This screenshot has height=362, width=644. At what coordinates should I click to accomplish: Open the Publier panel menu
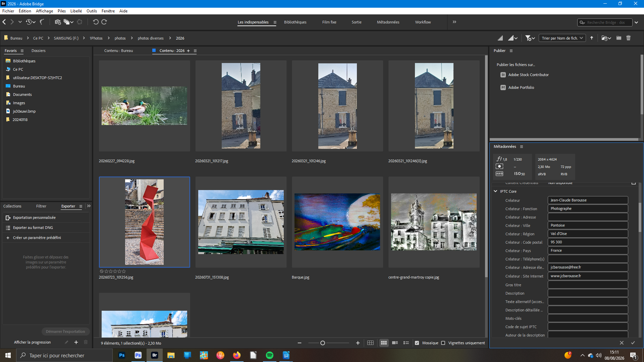pos(511,51)
